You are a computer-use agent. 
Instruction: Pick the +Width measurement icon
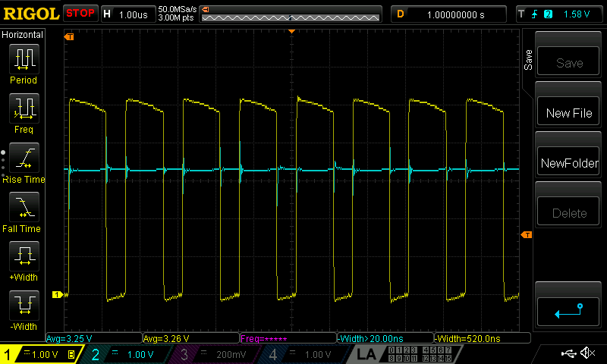click(24, 256)
